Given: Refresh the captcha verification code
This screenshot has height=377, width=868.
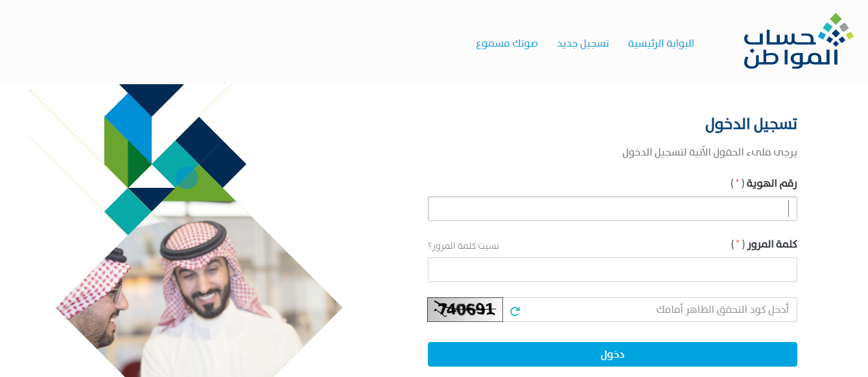Looking at the screenshot, I should 515,311.
